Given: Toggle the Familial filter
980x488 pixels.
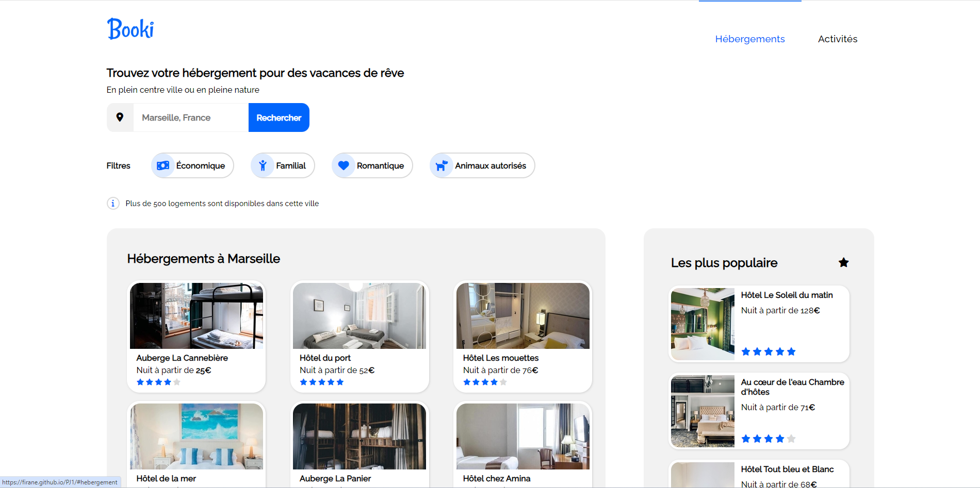Looking at the screenshot, I should [x=283, y=165].
